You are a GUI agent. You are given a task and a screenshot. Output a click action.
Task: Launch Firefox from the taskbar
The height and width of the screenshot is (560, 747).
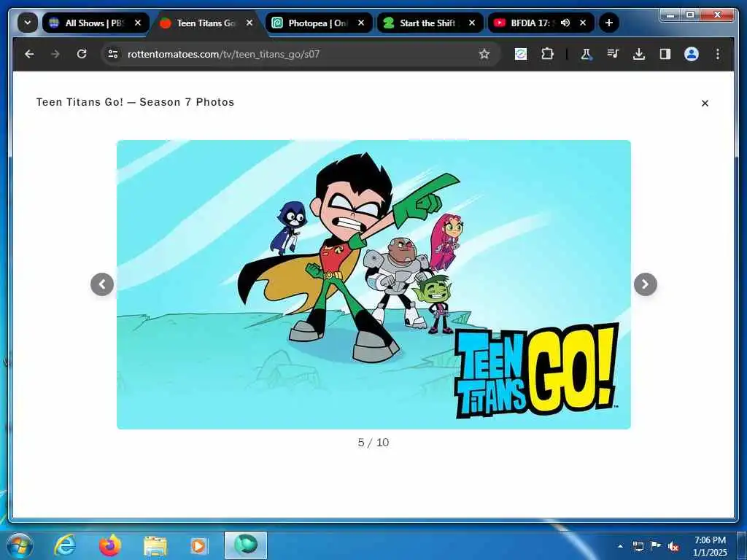click(x=109, y=545)
